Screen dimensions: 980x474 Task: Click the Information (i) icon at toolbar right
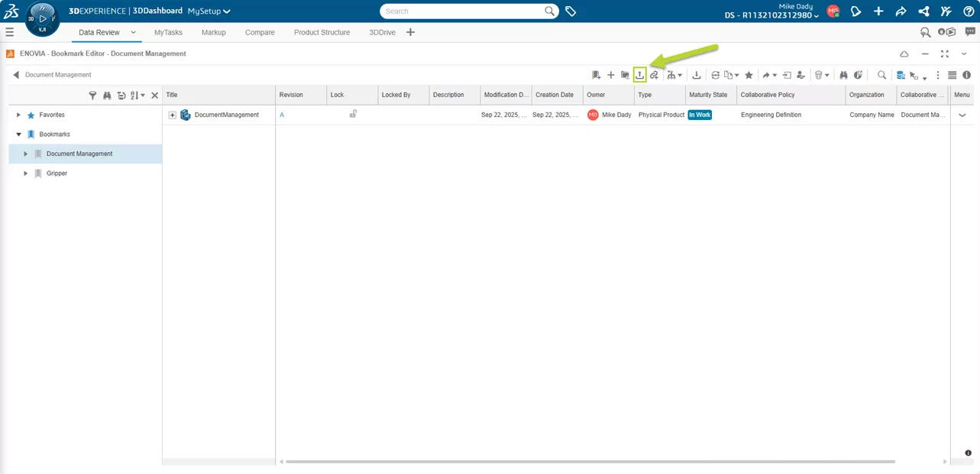point(966,74)
